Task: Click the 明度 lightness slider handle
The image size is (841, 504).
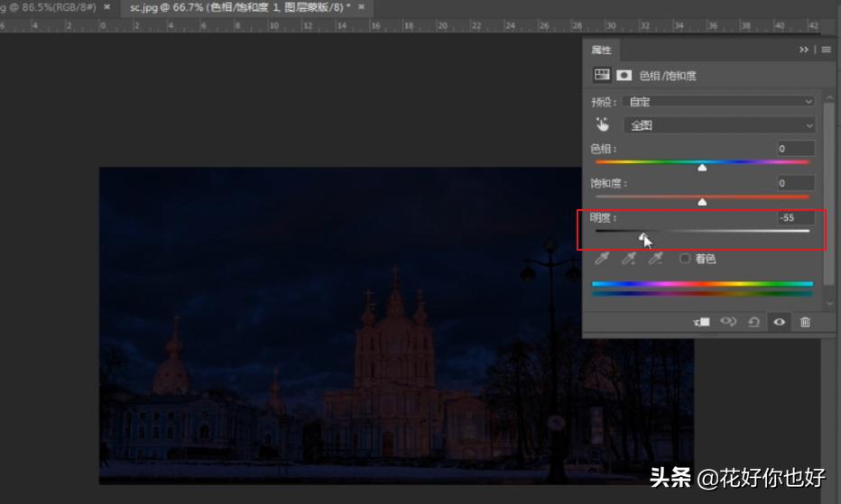Action: pos(643,237)
